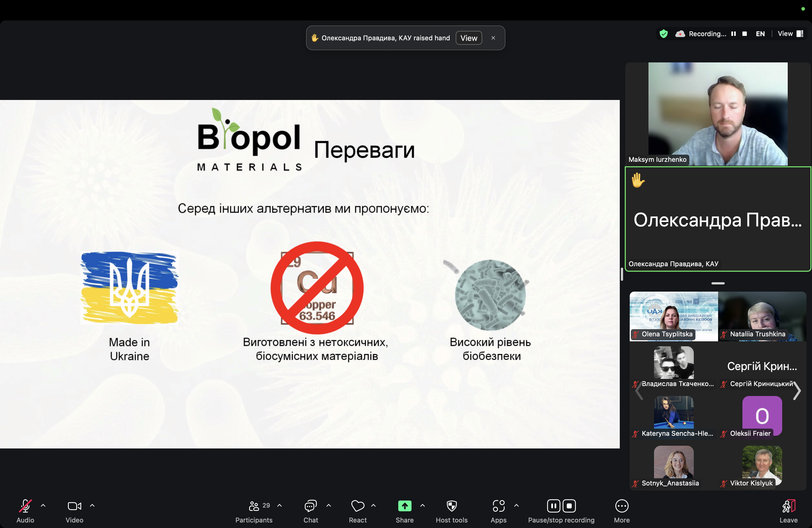Image resolution: width=812 pixels, height=528 pixels.
Task: Click View in raised hand notification
Action: pyautogui.click(x=469, y=38)
